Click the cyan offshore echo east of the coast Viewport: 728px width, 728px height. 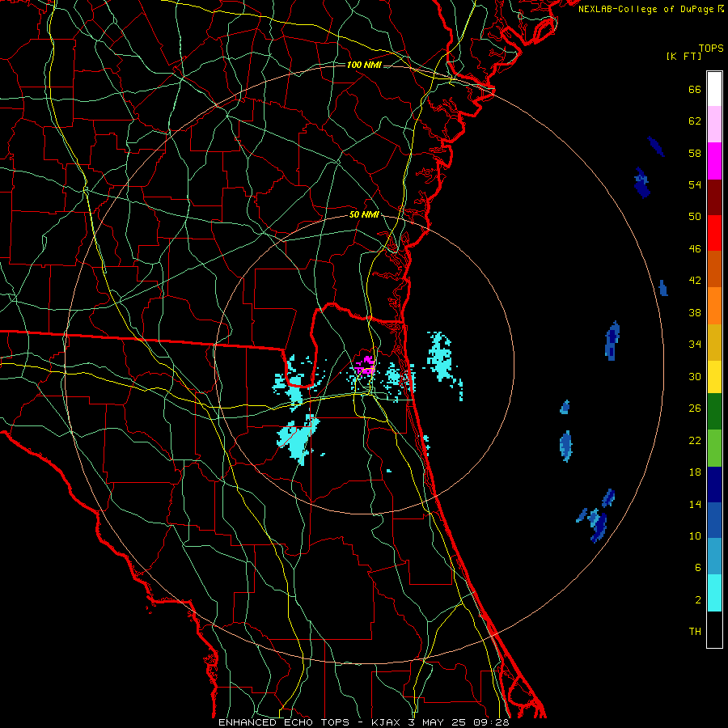pos(440,358)
